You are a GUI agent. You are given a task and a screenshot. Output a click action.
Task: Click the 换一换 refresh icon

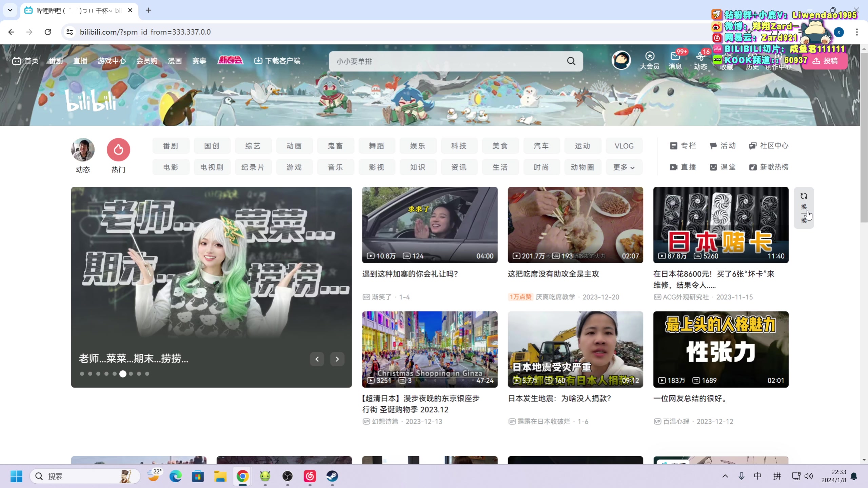(x=804, y=196)
